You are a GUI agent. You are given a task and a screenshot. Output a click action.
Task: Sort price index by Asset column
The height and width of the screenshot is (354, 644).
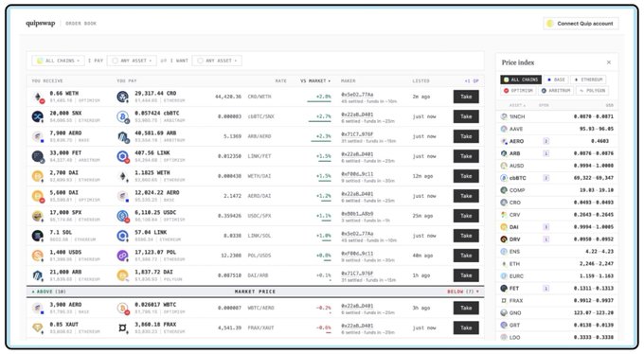point(517,105)
